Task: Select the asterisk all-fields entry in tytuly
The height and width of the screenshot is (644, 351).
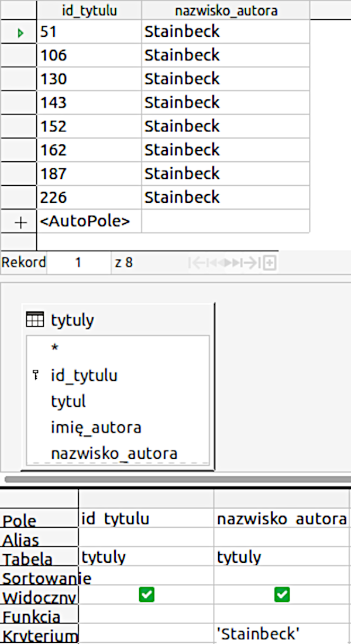Action: 55,348
